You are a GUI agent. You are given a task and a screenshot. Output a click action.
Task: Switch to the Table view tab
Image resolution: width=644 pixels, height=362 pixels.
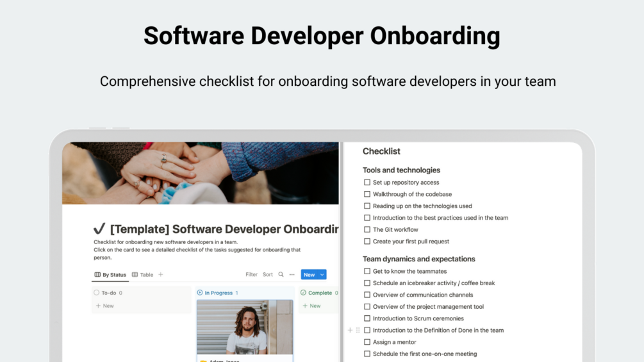tap(142, 275)
